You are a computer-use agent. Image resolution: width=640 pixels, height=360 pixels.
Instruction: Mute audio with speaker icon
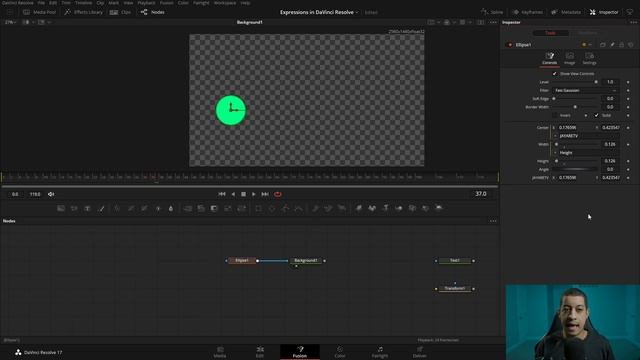pyautogui.click(x=51, y=194)
